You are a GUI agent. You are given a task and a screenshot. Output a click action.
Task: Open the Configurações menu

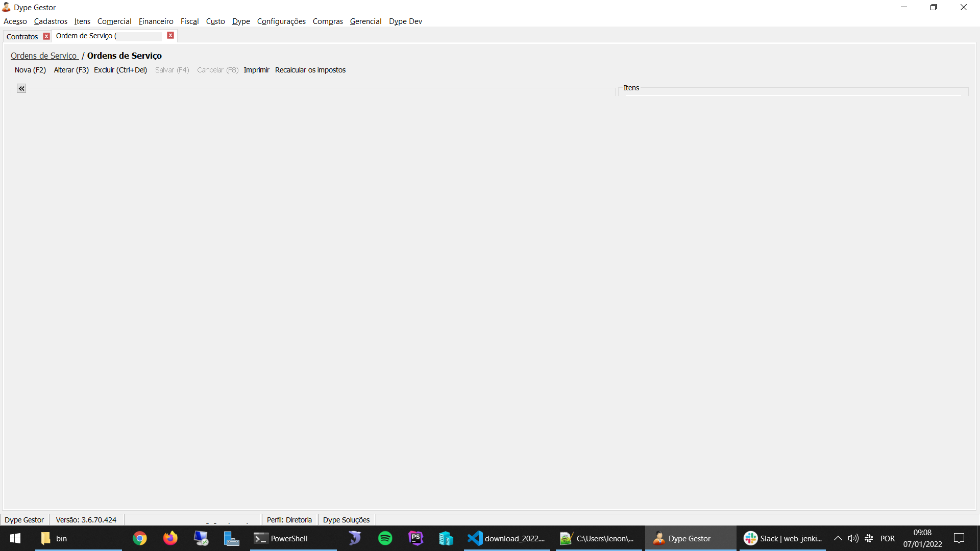281,21
